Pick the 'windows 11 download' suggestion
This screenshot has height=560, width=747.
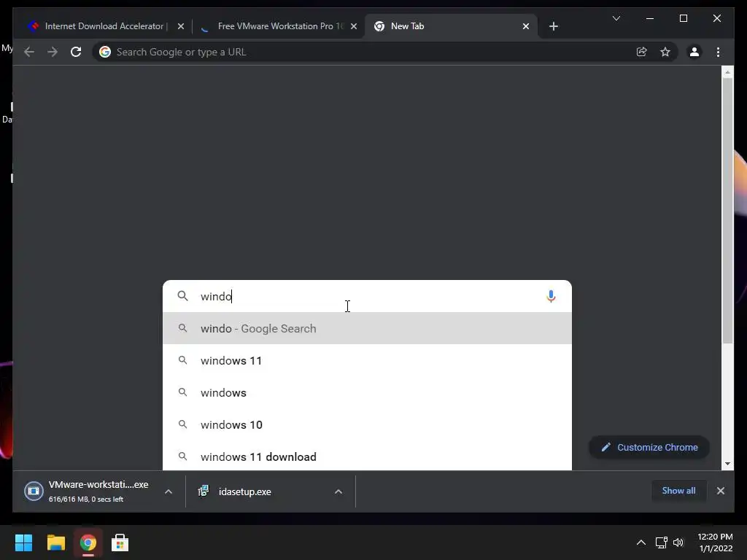tap(367, 456)
